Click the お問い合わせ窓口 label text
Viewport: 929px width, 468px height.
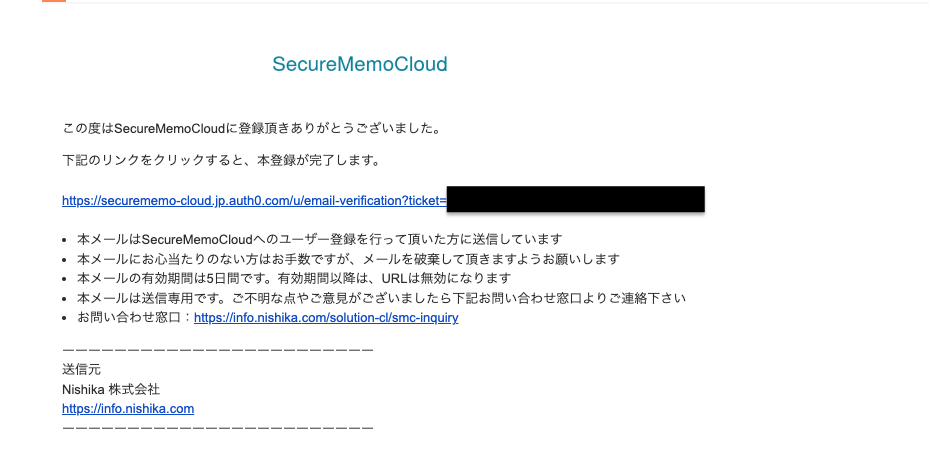point(134,318)
